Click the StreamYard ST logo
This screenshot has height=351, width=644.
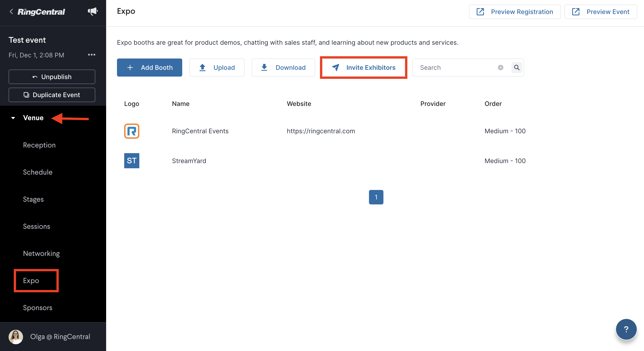point(132,161)
